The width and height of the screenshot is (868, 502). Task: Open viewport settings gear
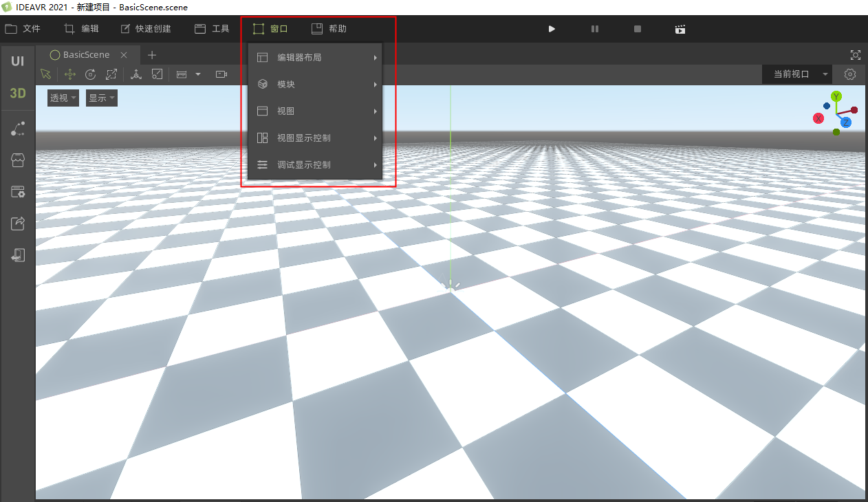point(850,74)
